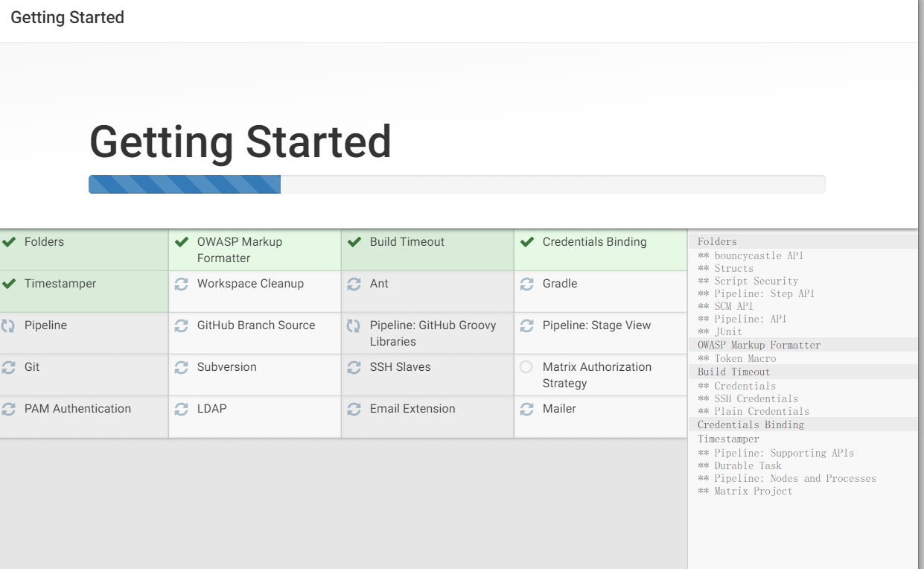Select the Build Timeout label in the plugin grid
The image size is (924, 569).
coord(407,242)
